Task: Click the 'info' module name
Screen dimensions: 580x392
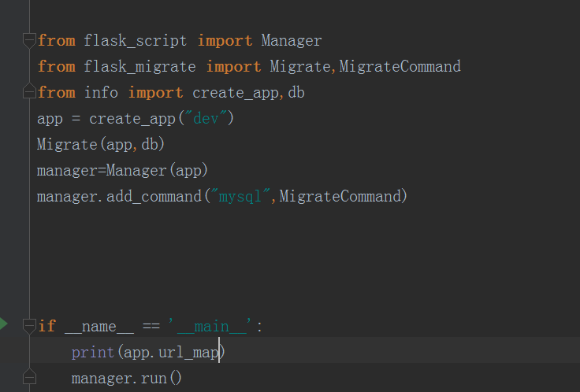Action: 101,92
